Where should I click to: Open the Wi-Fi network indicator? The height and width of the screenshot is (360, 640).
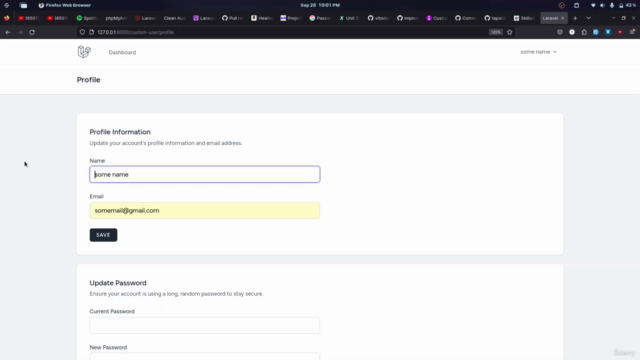pyautogui.click(x=593, y=5)
